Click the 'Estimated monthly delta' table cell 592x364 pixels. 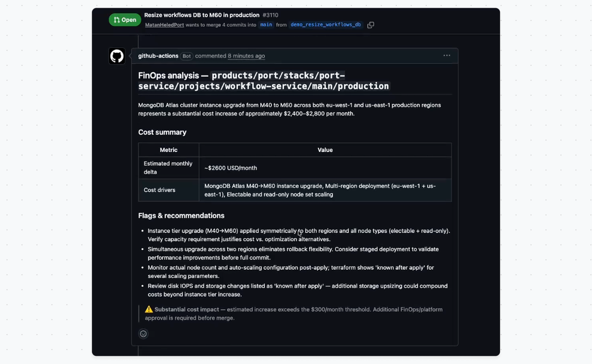click(x=169, y=168)
